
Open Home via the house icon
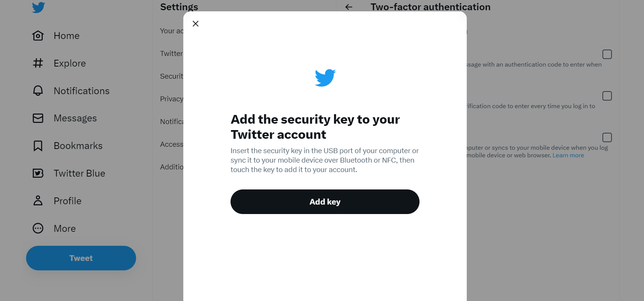point(38,36)
